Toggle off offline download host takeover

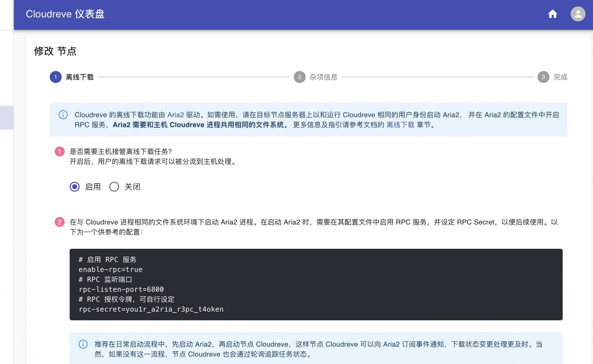pyautogui.click(x=114, y=187)
